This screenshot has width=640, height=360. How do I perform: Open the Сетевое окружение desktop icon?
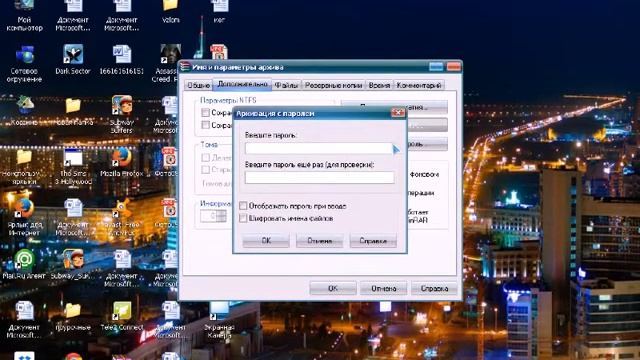pos(24,63)
